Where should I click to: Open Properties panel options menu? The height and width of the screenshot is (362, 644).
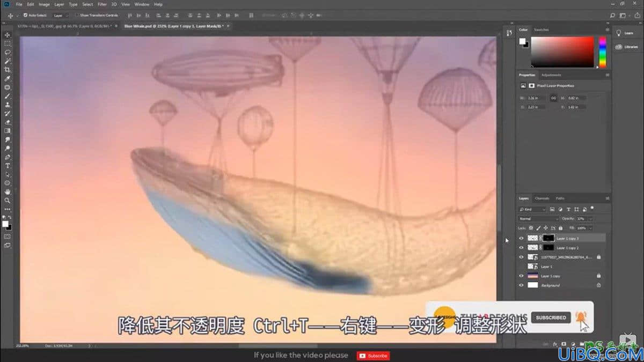pyautogui.click(x=607, y=75)
